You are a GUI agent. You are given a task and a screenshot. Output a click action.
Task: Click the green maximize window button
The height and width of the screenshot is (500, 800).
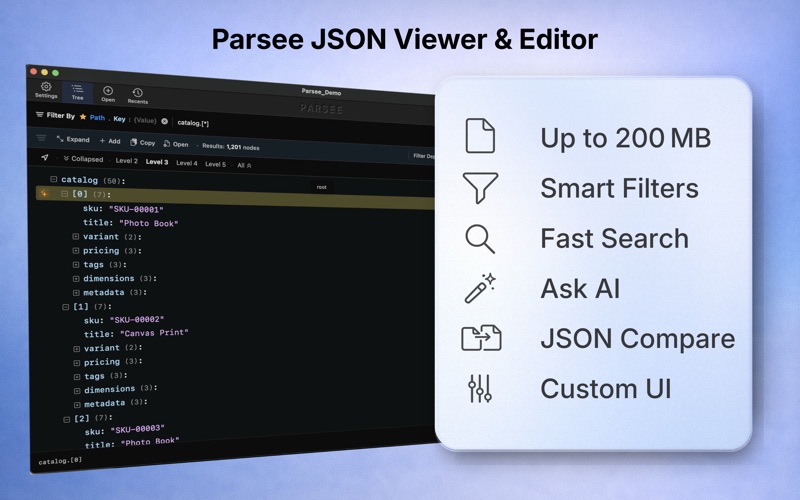pyautogui.click(x=55, y=73)
